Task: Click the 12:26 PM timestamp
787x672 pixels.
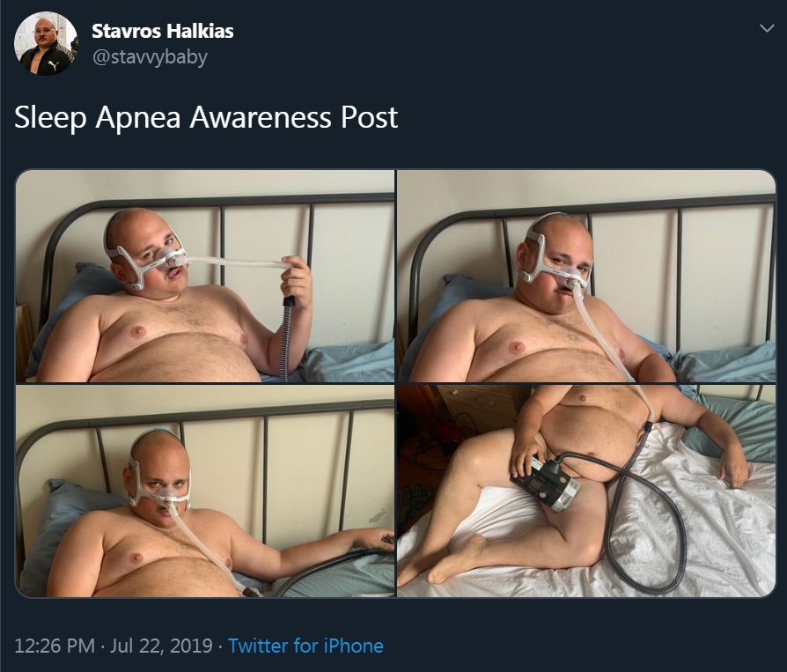Action: pyautogui.click(x=55, y=646)
